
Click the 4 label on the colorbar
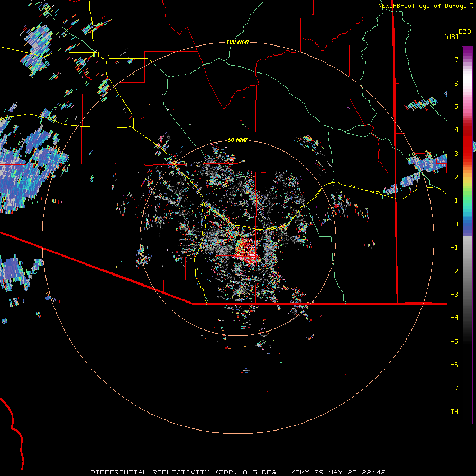456,130
